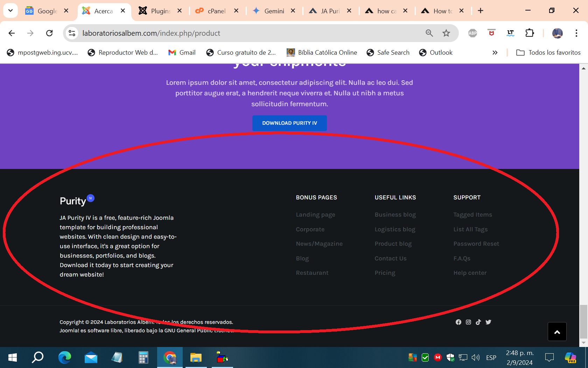The width and height of the screenshot is (588, 368).
Task: Open the Gmail bookmark
Action: click(182, 53)
